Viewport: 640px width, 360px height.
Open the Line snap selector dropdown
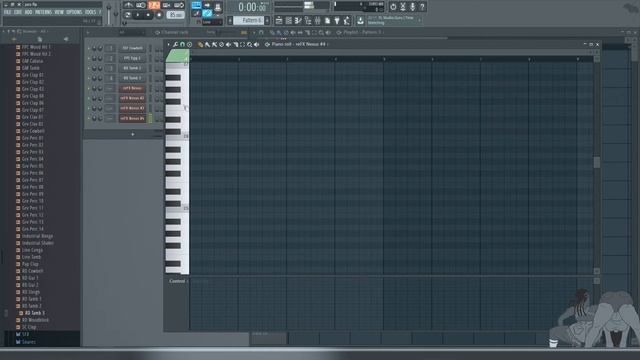(212, 22)
